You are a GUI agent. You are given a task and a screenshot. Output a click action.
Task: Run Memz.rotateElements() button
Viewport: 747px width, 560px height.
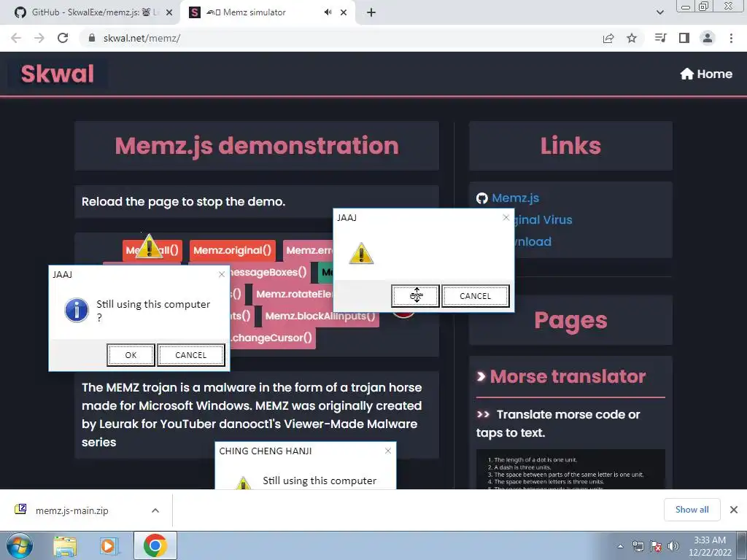294,294
